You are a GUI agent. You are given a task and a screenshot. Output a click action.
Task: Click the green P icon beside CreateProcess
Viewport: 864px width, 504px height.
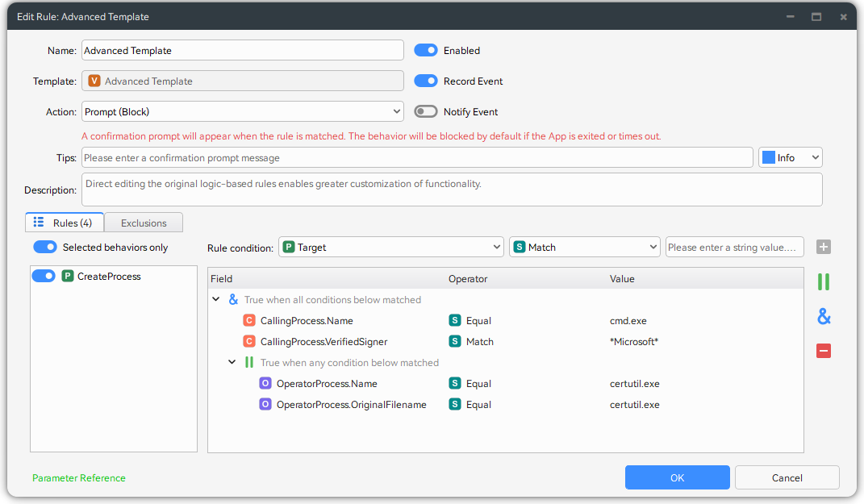point(68,277)
